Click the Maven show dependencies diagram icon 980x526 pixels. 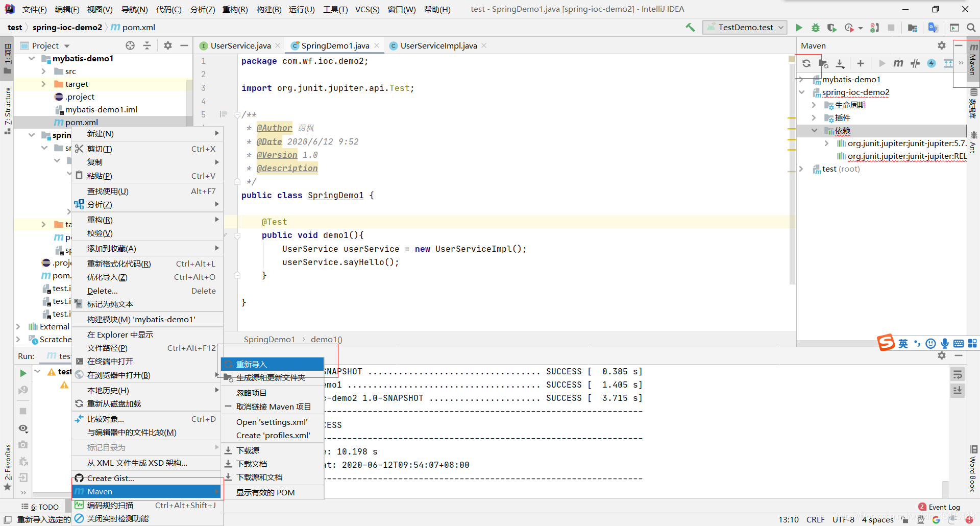tap(948, 63)
